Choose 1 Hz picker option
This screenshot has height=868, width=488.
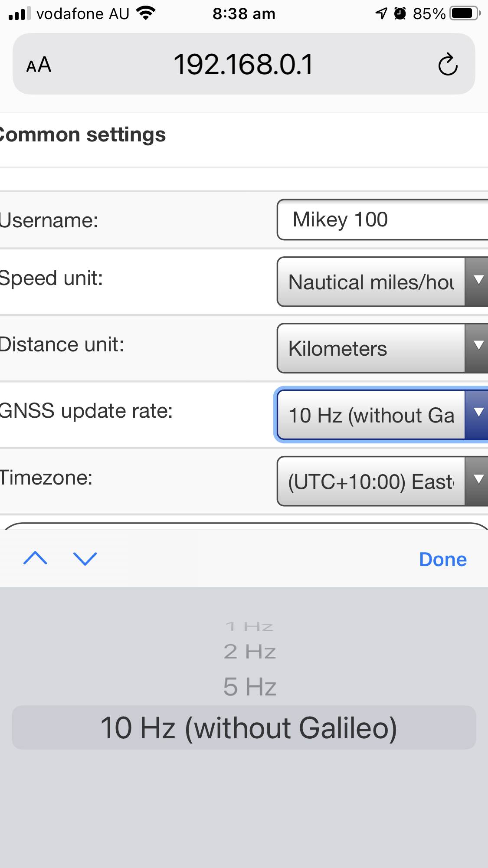[x=249, y=626]
